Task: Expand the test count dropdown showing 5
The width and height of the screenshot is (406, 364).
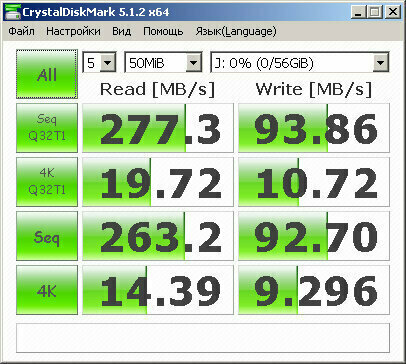Action: [x=99, y=62]
